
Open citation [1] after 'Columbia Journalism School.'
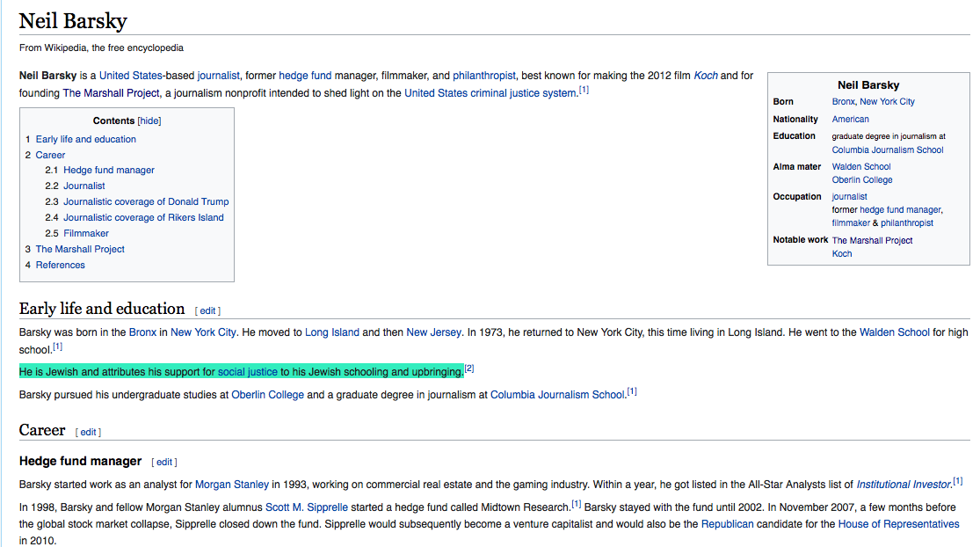coord(632,391)
